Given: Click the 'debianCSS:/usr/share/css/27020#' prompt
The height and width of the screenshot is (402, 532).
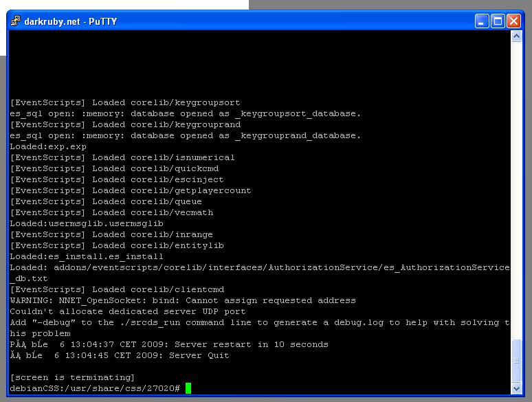Looking at the screenshot, I should coord(95,388).
